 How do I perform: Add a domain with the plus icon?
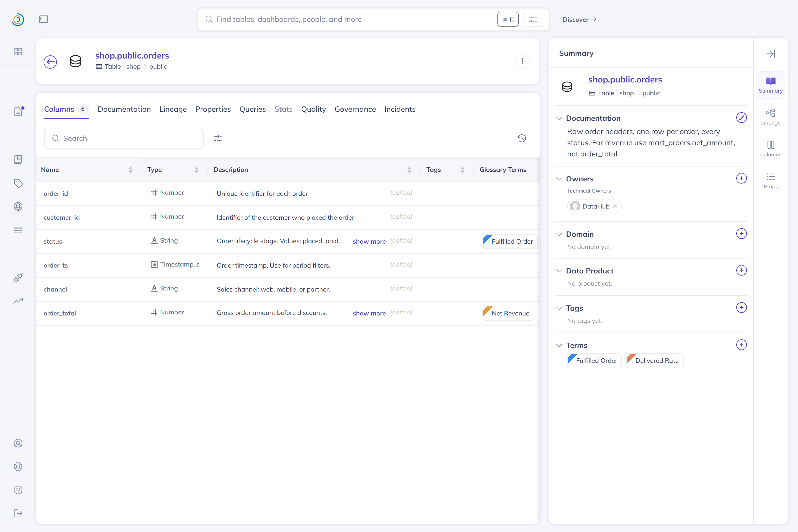pos(741,234)
